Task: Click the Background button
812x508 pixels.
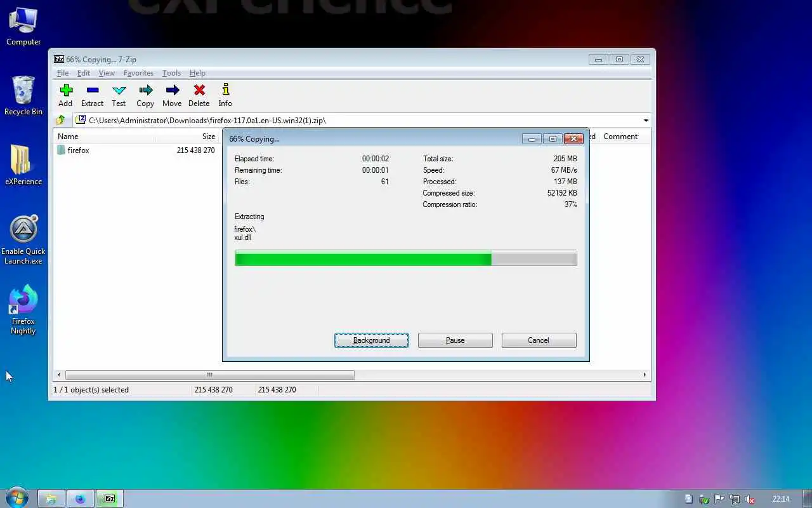Action: tap(372, 340)
